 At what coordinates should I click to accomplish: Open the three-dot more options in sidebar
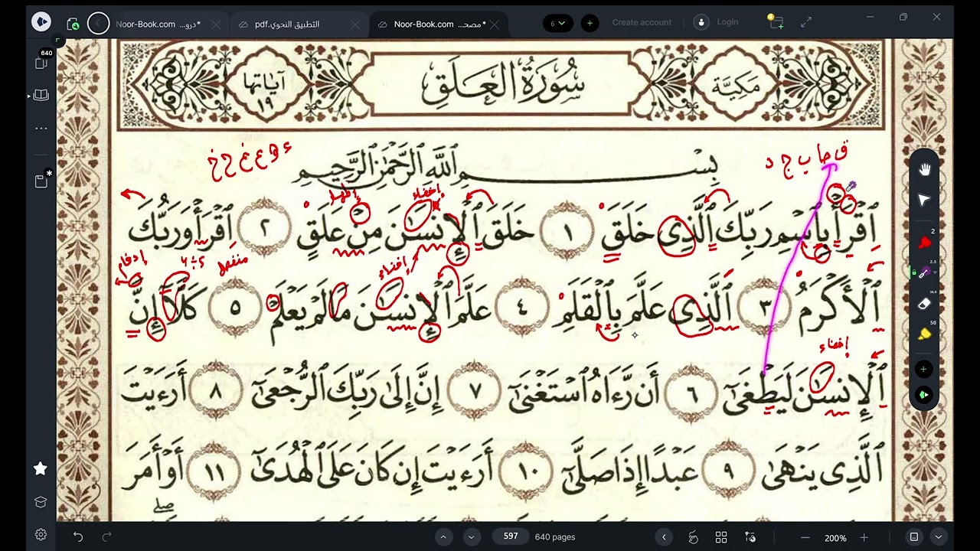[x=41, y=128]
